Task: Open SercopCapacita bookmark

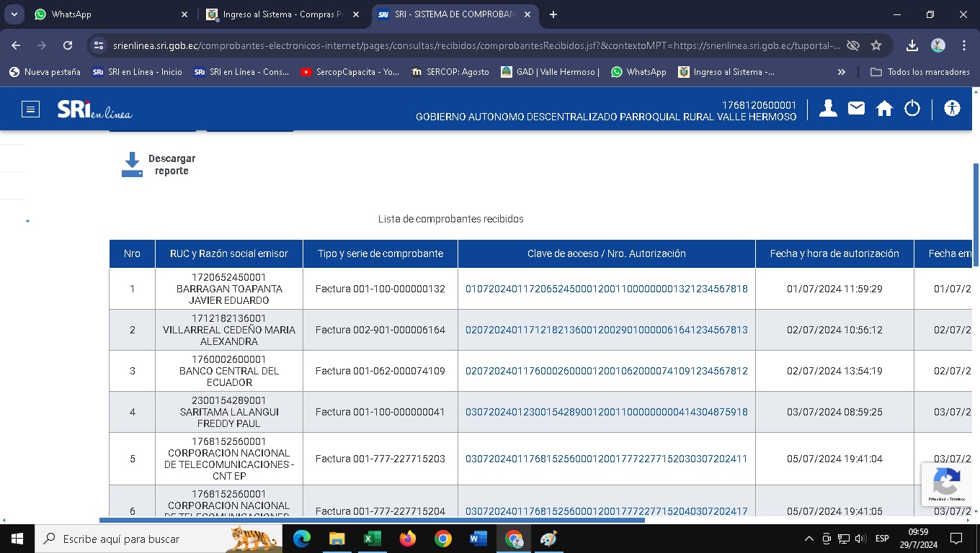Action: click(x=349, y=72)
